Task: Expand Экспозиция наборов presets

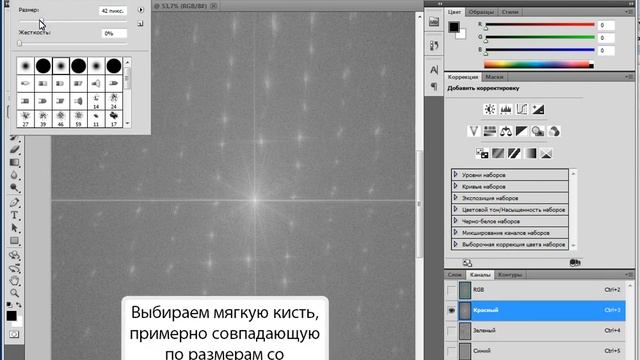Action: (456, 198)
